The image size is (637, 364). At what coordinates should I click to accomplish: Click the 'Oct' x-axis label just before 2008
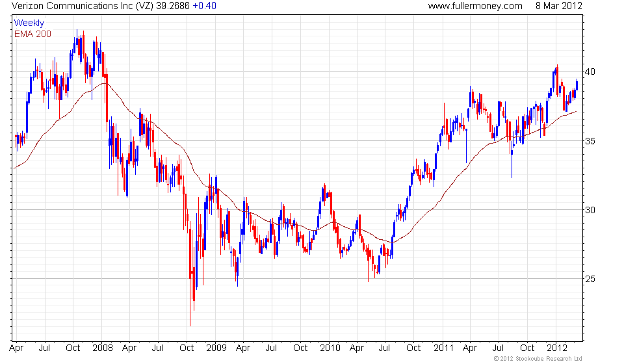click(73, 348)
